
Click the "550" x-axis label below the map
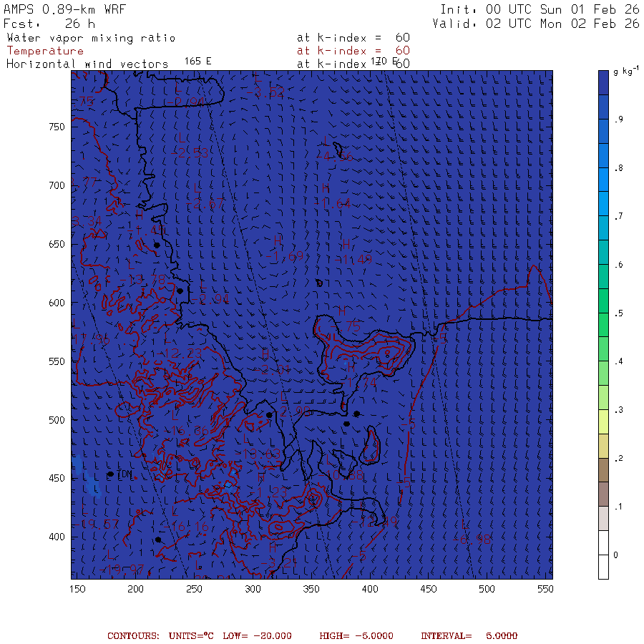(545, 590)
